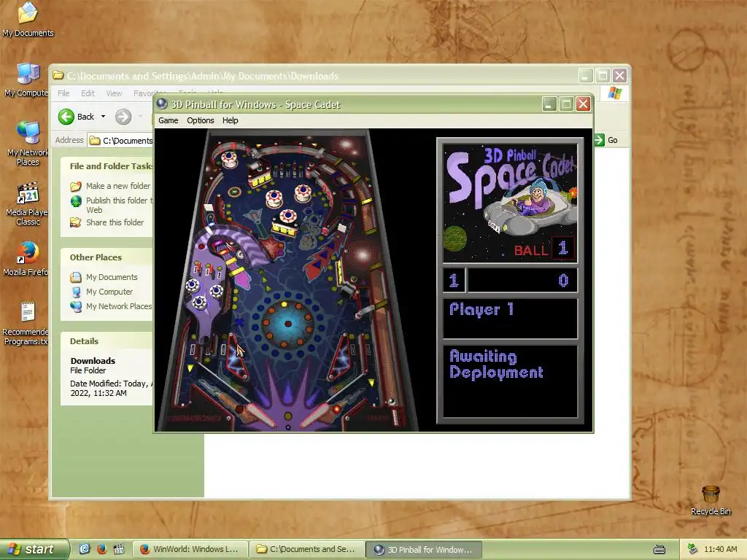The width and height of the screenshot is (747, 560).
Task: Click the folder icon in Downloads title bar
Action: pos(58,75)
